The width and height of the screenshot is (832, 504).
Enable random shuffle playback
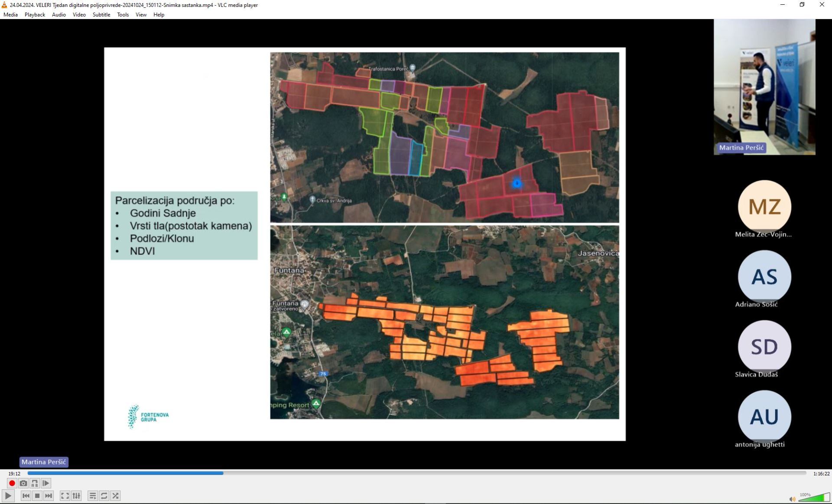tap(115, 496)
